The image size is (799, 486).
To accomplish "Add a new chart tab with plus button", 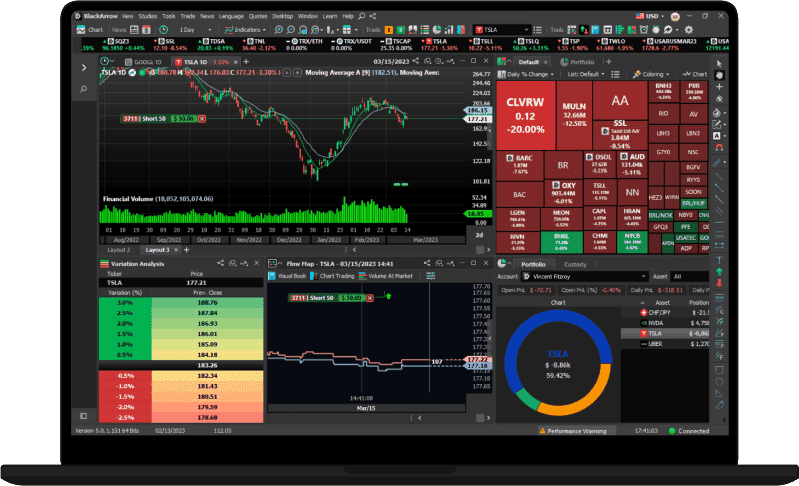I will coord(246,62).
